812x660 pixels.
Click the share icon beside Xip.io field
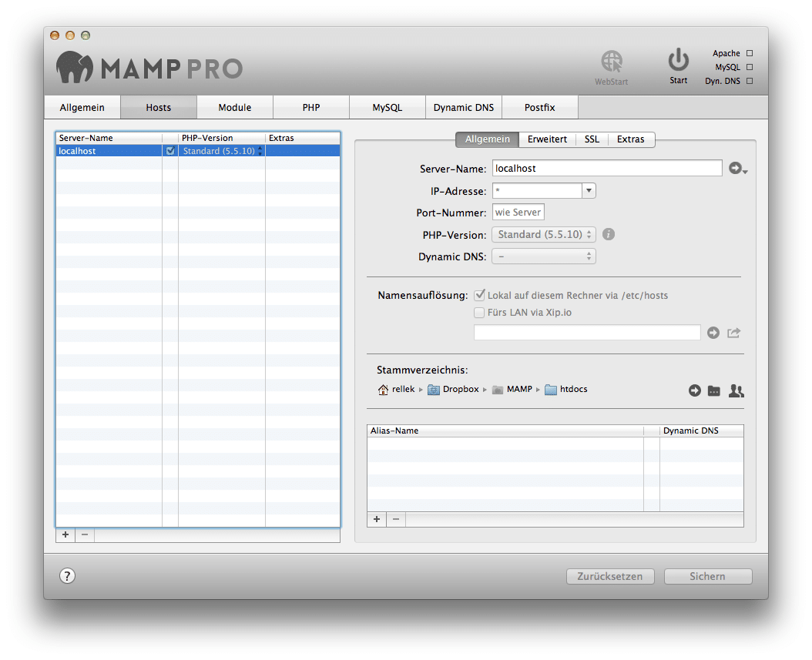(733, 333)
